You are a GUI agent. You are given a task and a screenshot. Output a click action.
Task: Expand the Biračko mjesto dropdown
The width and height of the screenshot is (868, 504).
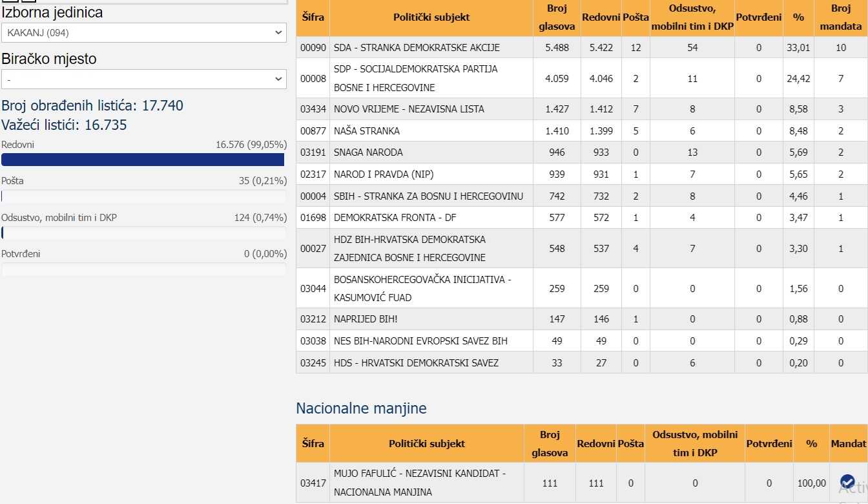(143, 79)
